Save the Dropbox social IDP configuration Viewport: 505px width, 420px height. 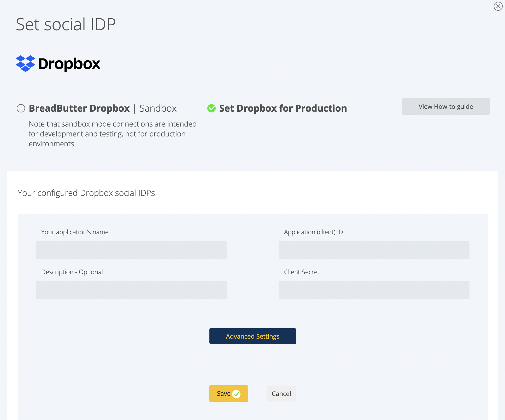coord(228,394)
